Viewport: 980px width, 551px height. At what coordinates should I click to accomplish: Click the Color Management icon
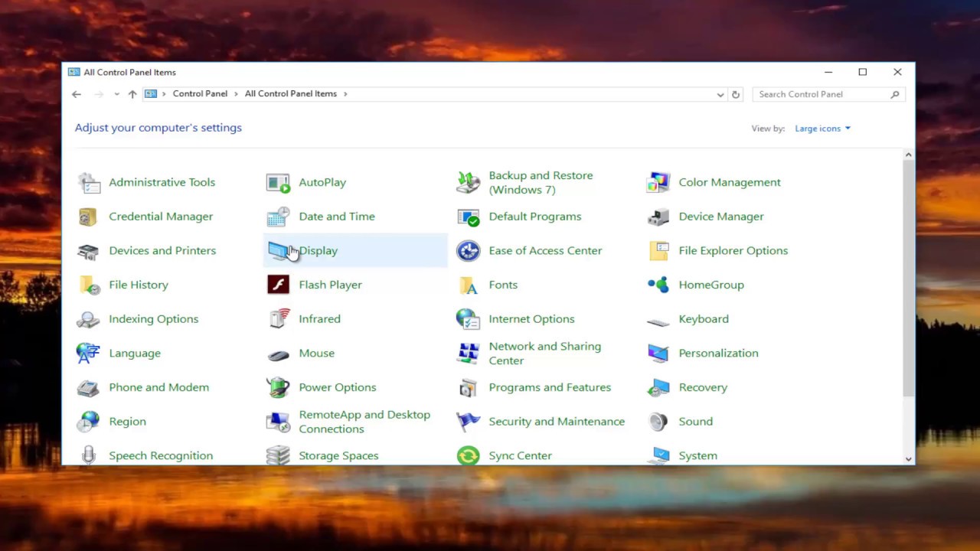pos(658,183)
